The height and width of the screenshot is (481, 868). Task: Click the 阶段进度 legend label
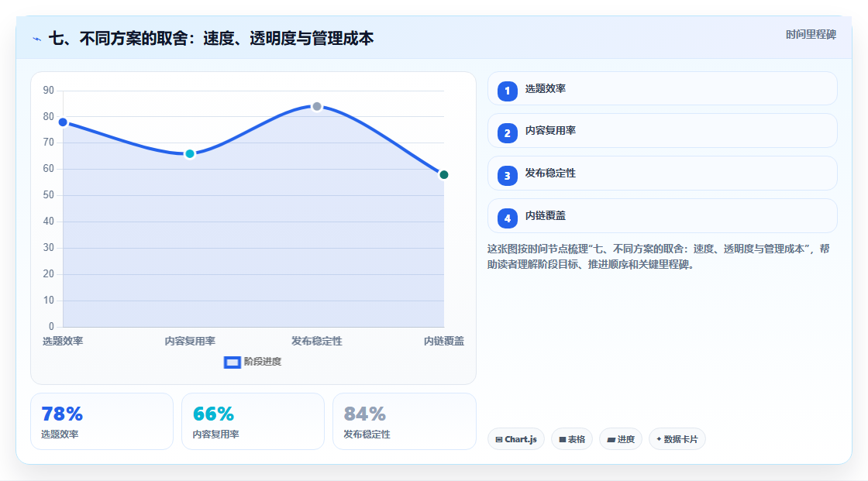tap(263, 362)
